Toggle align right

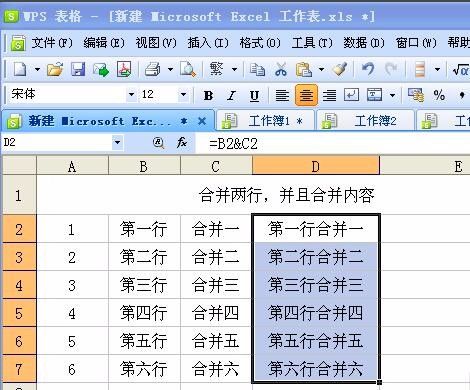(329, 96)
